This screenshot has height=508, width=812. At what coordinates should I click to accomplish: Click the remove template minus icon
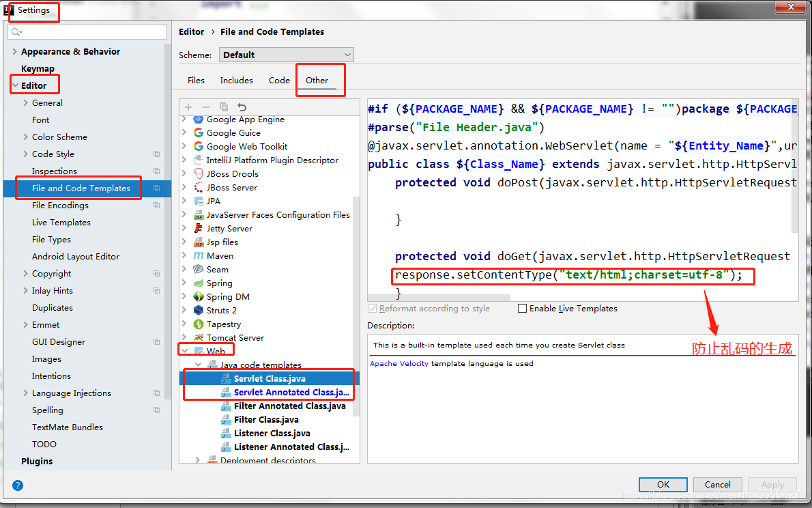coord(205,107)
